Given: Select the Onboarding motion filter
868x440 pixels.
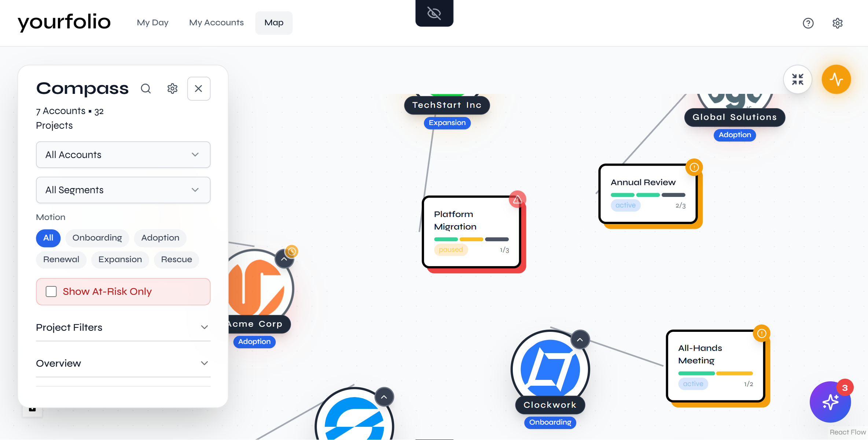Looking at the screenshot, I should [97, 238].
